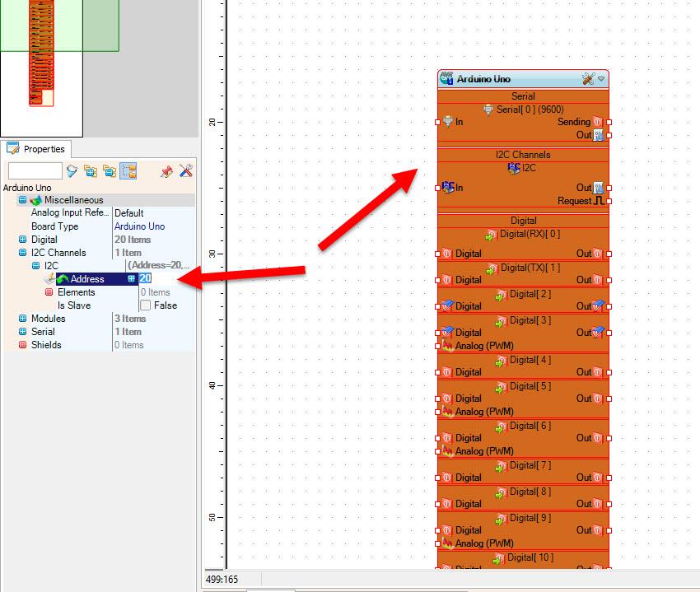The image size is (700, 592).
Task: Click the Default analog reference value
Action: tap(129, 213)
